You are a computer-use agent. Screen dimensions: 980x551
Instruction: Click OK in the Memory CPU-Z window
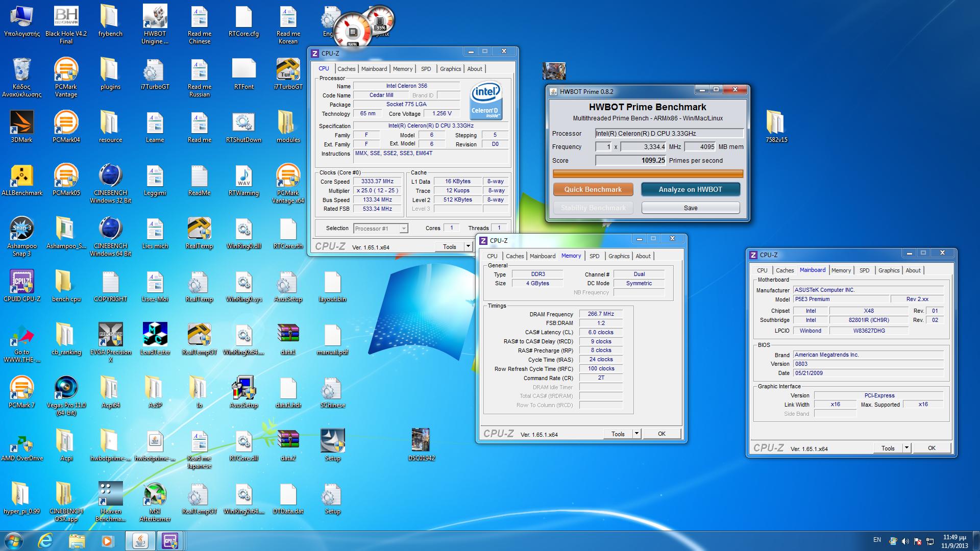[661, 434]
